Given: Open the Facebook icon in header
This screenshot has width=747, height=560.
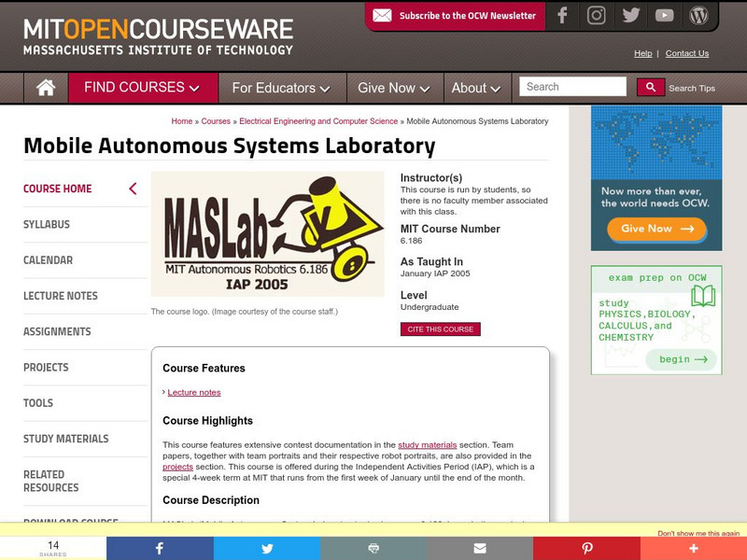Looking at the screenshot, I should [x=562, y=15].
